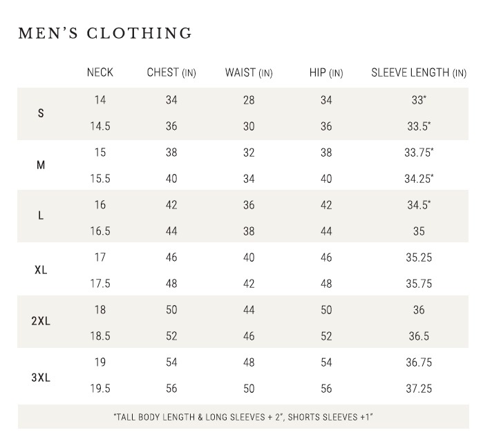
Task: Click the M size row label
Action: (41, 166)
